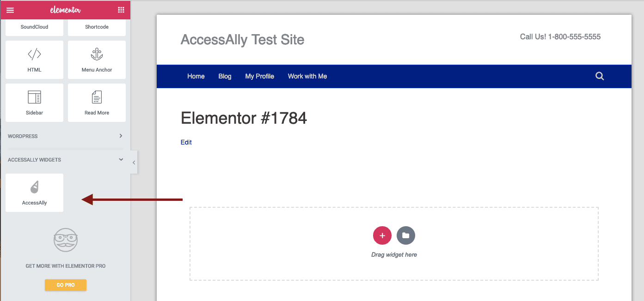Collapse the AccessAlly Widgets category

click(x=65, y=160)
